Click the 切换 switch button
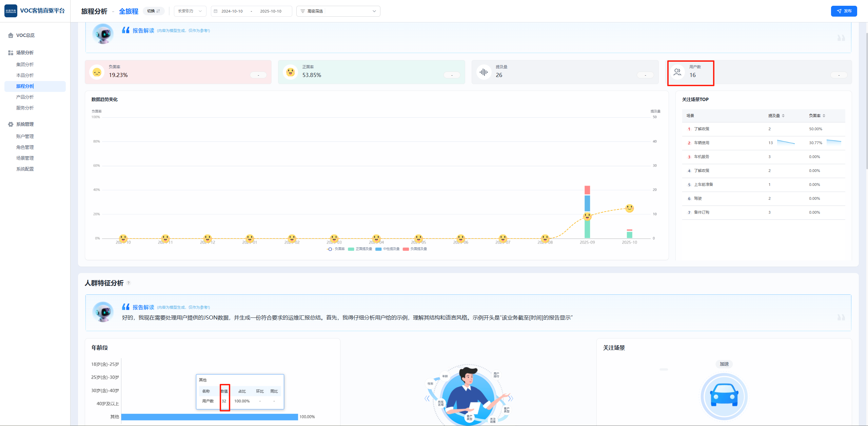The width and height of the screenshot is (868, 426). point(154,11)
